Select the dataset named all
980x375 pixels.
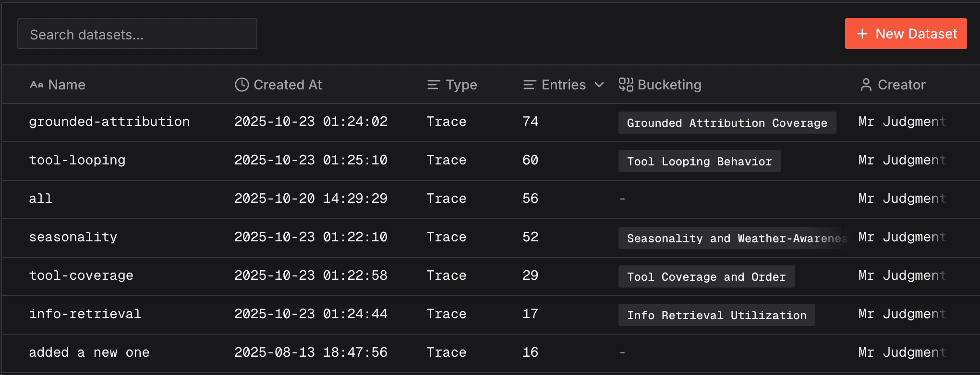pyautogui.click(x=41, y=199)
